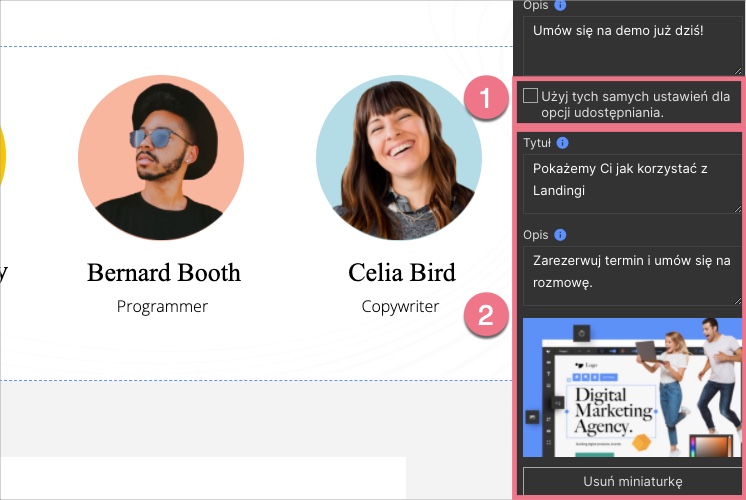
Task: Select Bernard Booth's round profile photo
Action: click(161, 157)
